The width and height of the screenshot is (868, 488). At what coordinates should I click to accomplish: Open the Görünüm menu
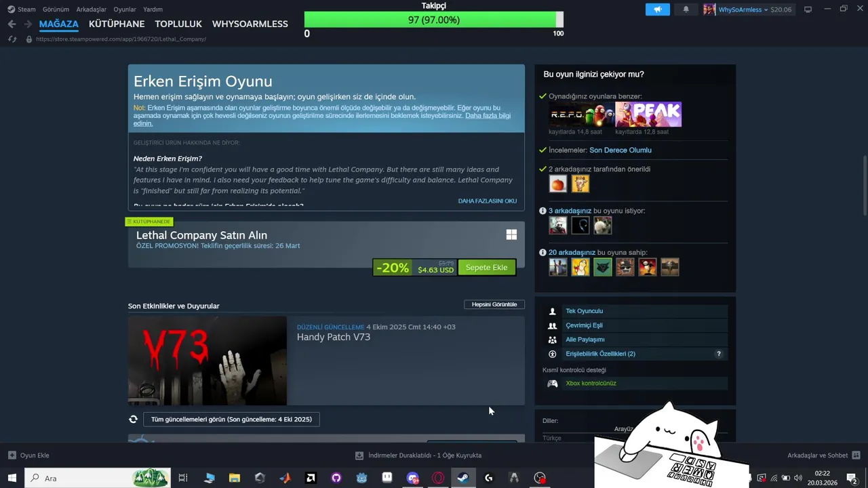pos(56,9)
